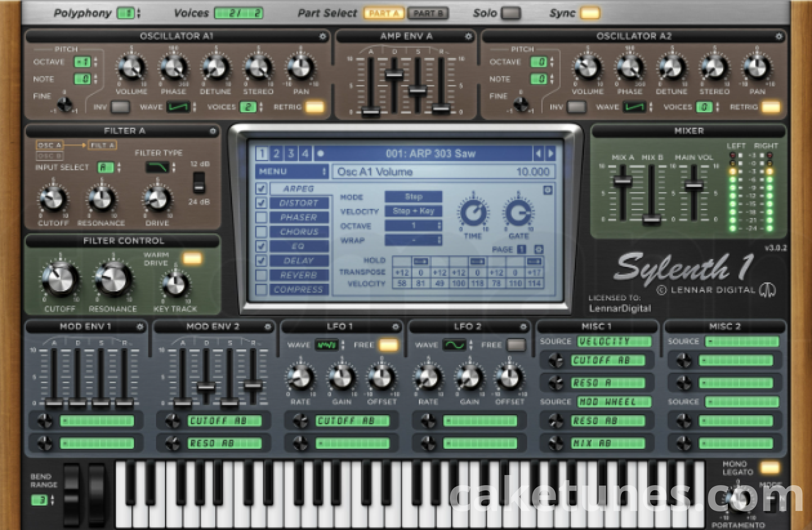This screenshot has width=812, height=530.
Task: Click the Amp Env A gear icon
Action: 468,36
